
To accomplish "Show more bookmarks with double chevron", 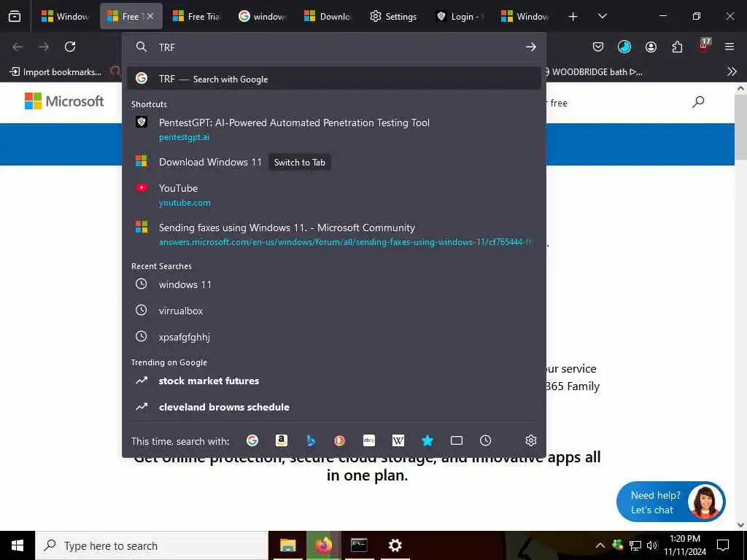I will pyautogui.click(x=732, y=72).
